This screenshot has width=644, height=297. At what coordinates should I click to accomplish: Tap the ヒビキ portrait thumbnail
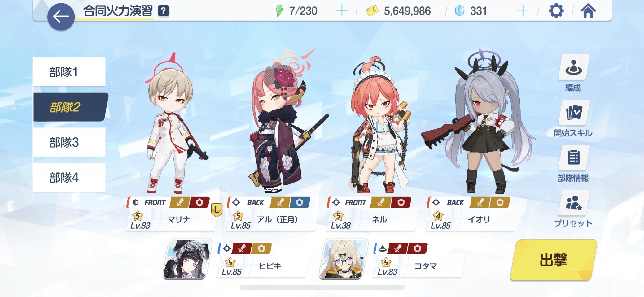pyautogui.click(x=188, y=259)
